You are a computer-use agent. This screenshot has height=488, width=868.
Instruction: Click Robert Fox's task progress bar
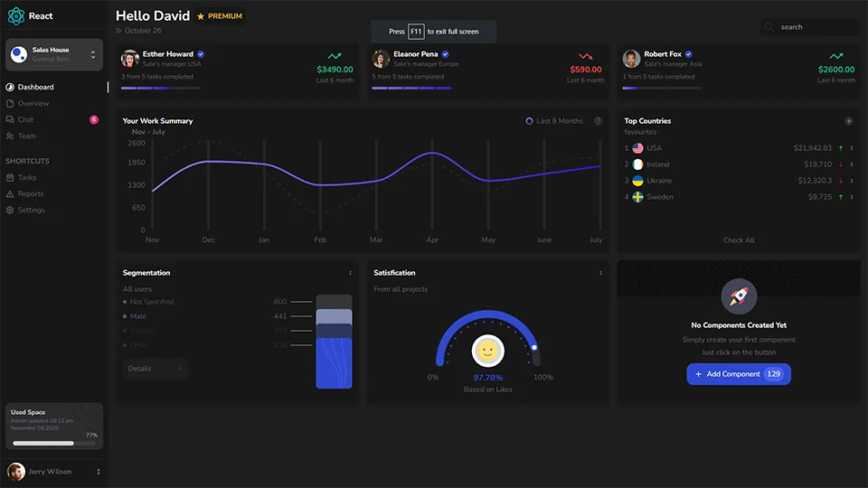point(662,88)
